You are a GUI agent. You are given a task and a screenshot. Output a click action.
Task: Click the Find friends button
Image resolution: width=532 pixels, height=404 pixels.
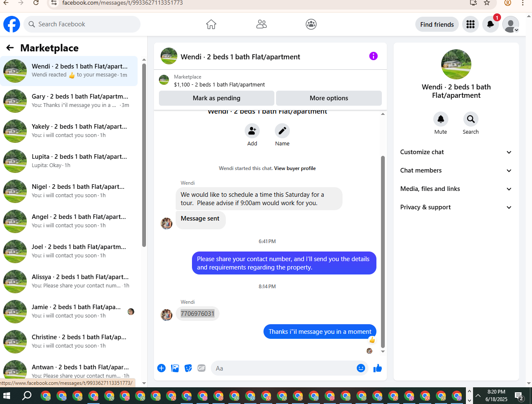(x=437, y=24)
